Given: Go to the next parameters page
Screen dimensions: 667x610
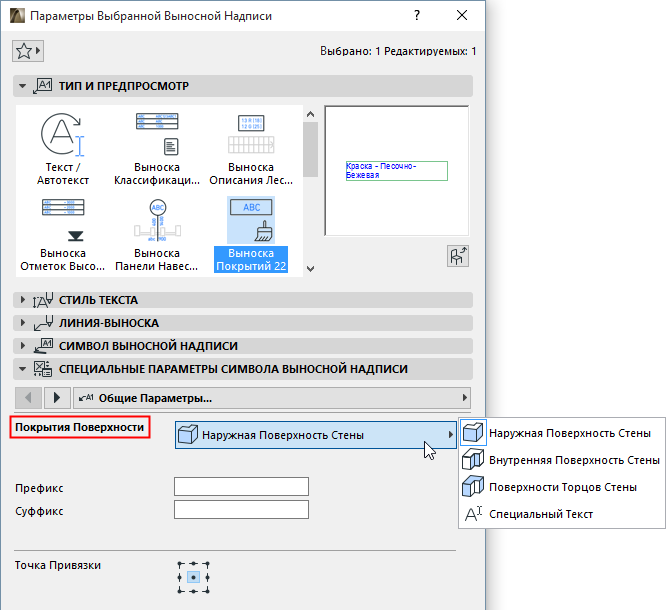Looking at the screenshot, I should tap(56, 398).
